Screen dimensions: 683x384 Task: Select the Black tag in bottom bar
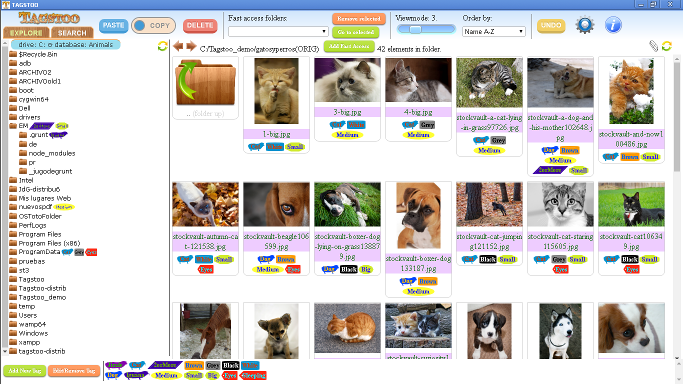point(230,365)
